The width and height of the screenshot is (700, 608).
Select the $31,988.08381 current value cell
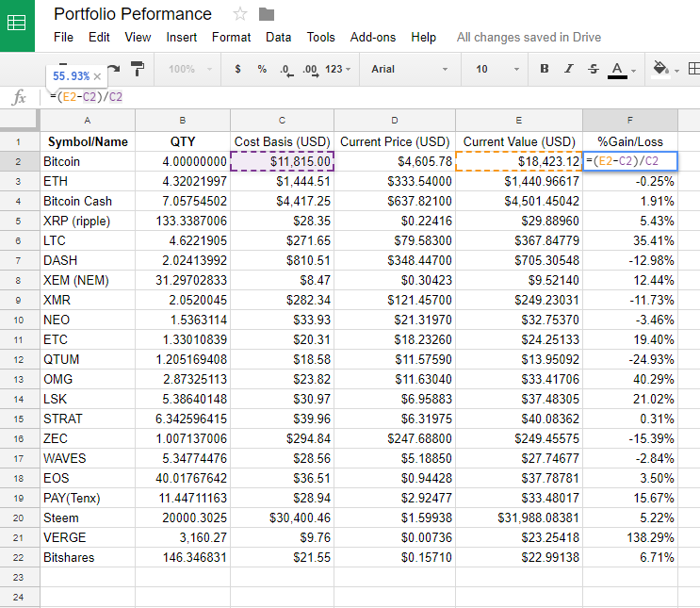pyautogui.click(x=519, y=518)
